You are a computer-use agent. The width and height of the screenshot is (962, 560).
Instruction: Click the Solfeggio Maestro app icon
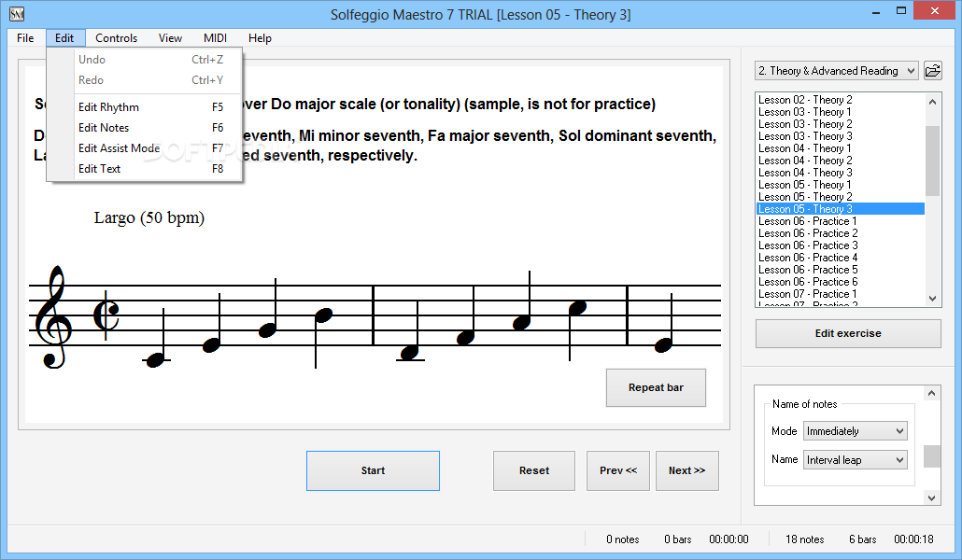pyautogui.click(x=17, y=13)
